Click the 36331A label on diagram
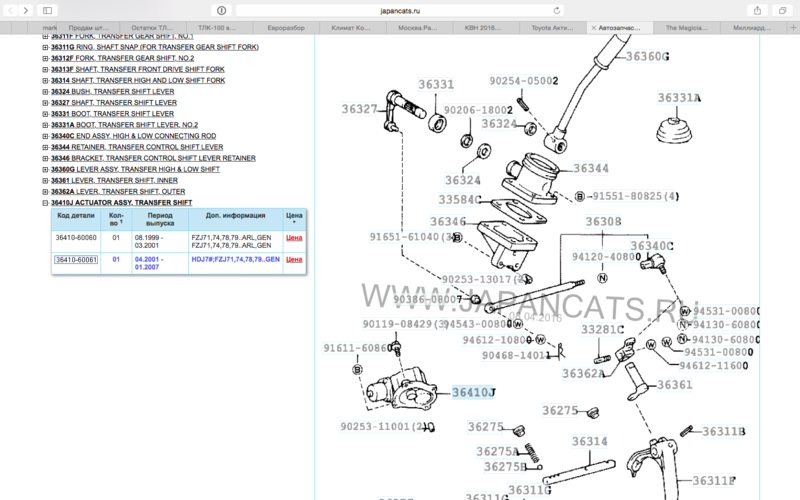 [x=679, y=98]
